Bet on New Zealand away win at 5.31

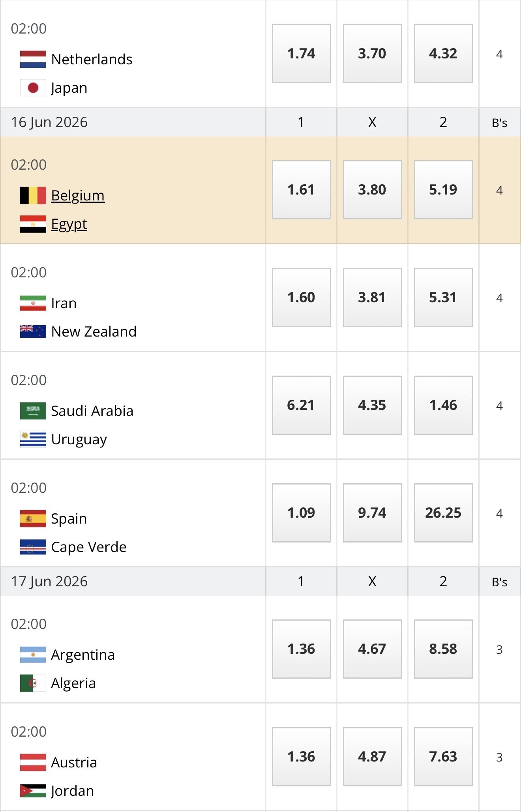(443, 297)
